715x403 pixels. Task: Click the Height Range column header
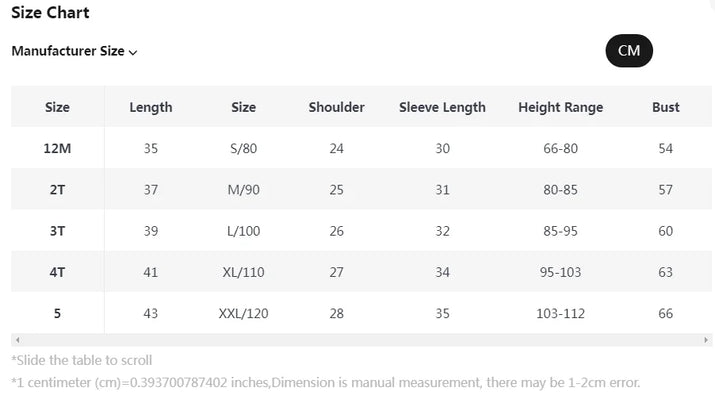pyautogui.click(x=560, y=107)
